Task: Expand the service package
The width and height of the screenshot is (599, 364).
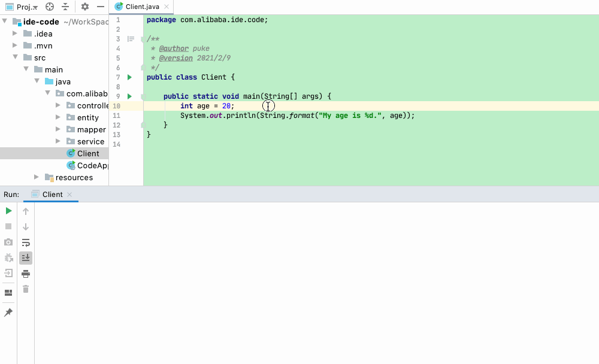Action: coord(58,141)
